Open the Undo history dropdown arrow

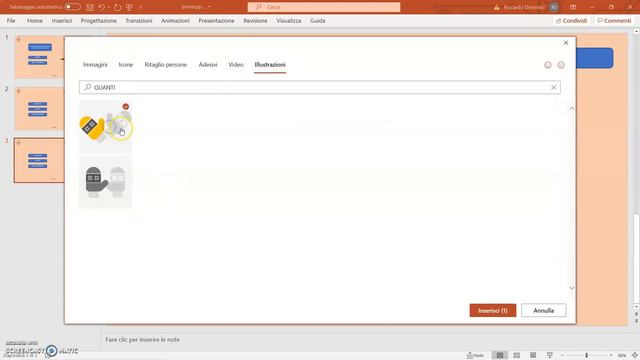(x=109, y=7)
